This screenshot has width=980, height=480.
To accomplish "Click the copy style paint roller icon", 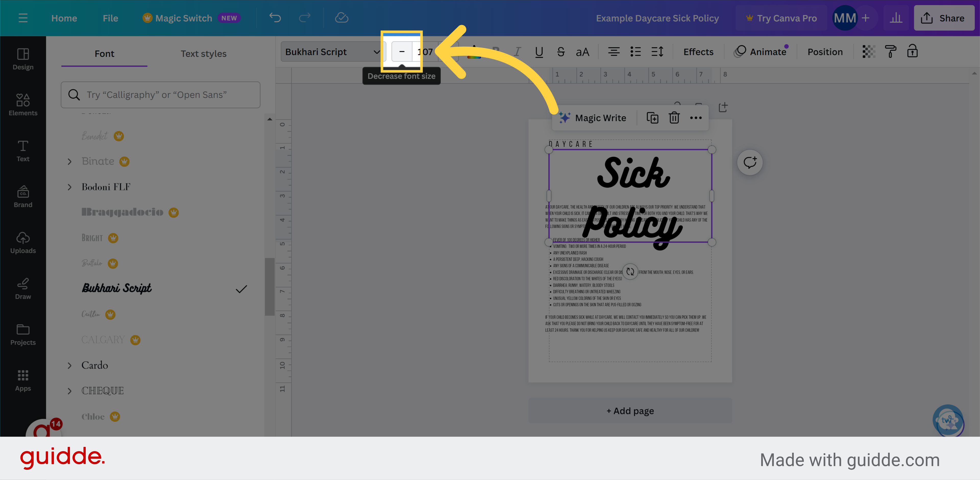I will tap(890, 52).
